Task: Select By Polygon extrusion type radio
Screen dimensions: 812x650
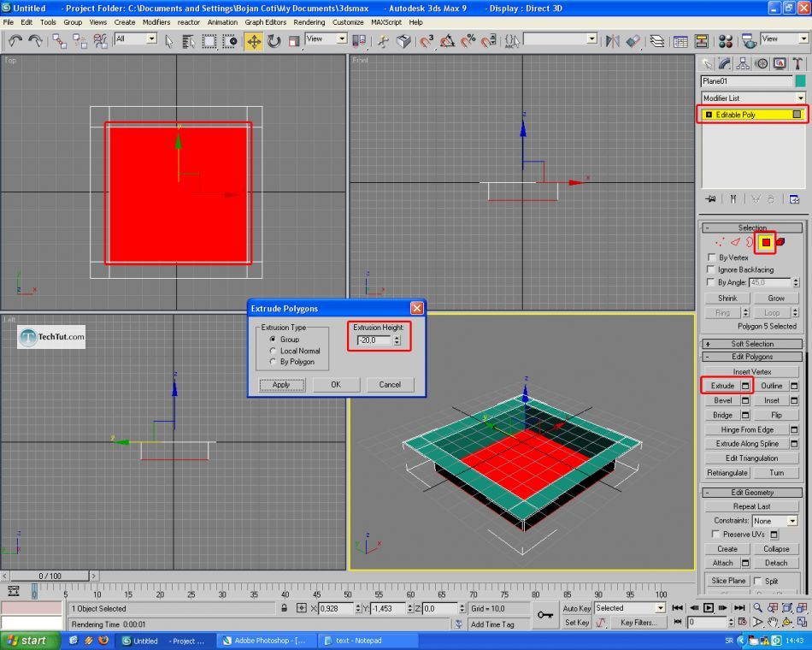Action: click(273, 362)
